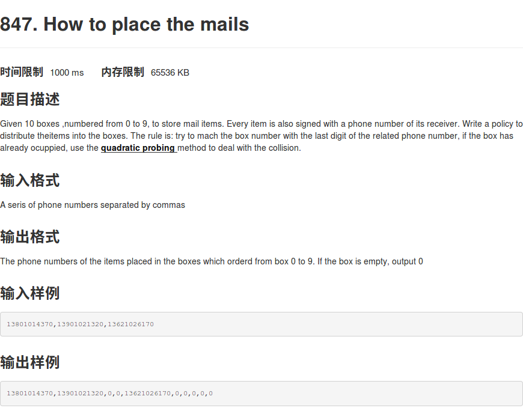This screenshot has height=420, width=523.
Task: Click 13621026170 in the sample output
Action: pyautogui.click(x=147, y=394)
